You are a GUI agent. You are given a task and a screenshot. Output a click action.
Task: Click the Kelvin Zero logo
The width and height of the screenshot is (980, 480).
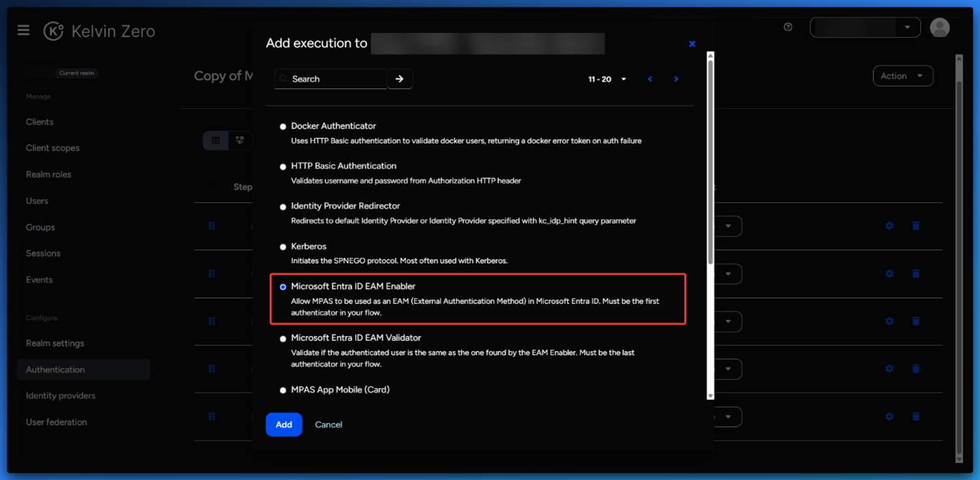53,31
